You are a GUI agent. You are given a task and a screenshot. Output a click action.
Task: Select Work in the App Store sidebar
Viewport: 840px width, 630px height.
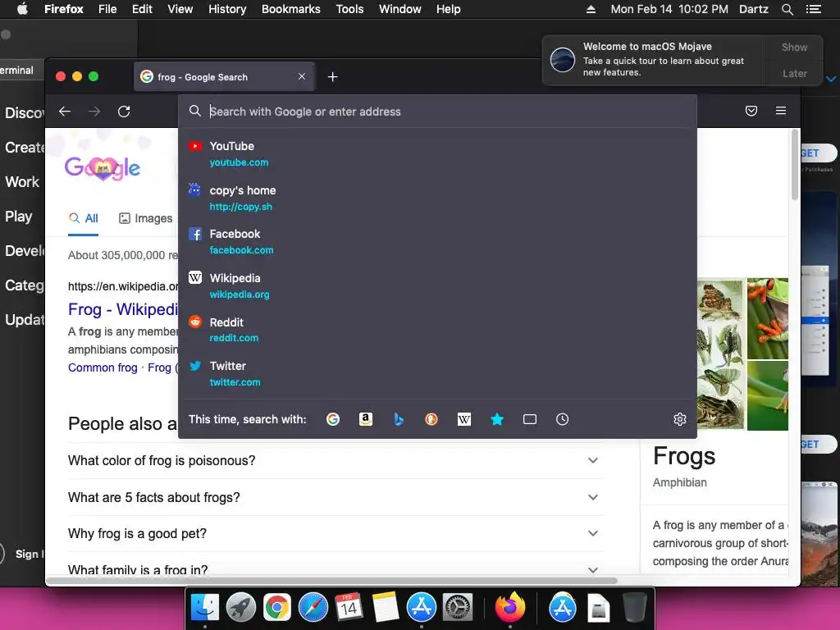[22, 181]
